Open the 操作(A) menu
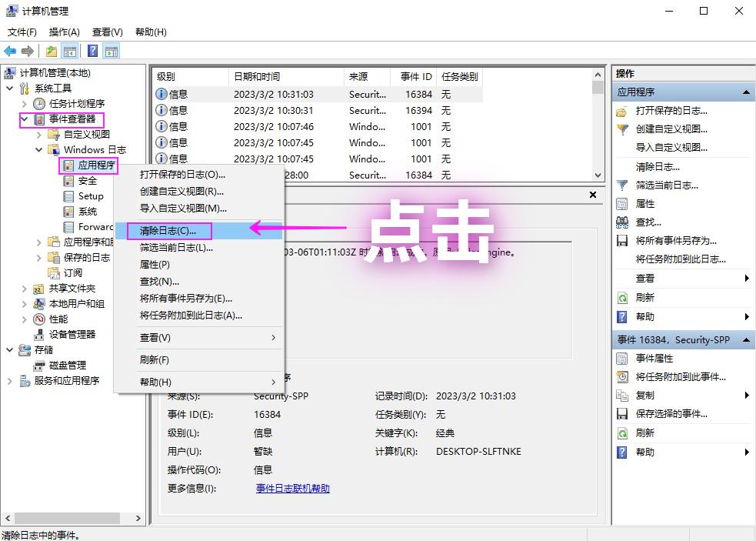The image size is (756, 541). [x=64, y=32]
